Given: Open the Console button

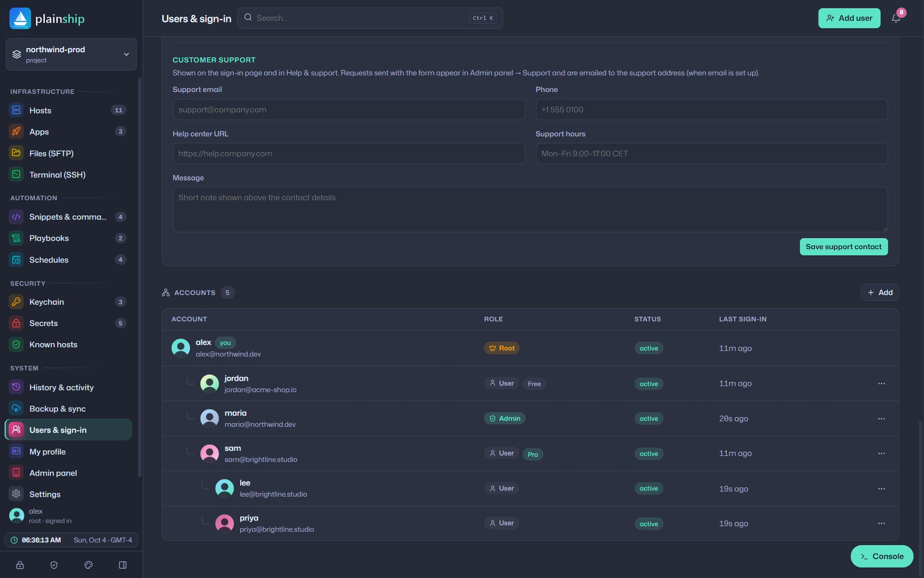Looking at the screenshot, I should tap(882, 556).
